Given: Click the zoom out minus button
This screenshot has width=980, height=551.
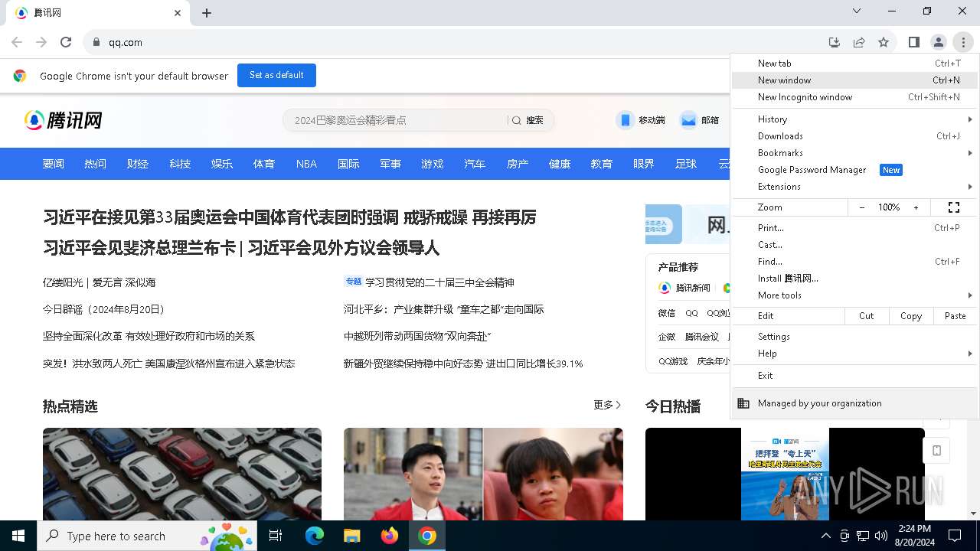Looking at the screenshot, I should pos(862,207).
